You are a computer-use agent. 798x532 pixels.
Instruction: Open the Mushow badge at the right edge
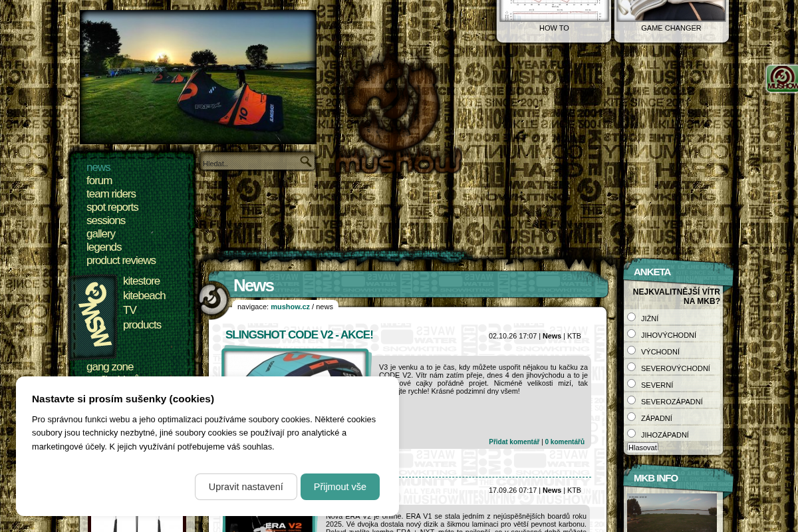tap(782, 78)
